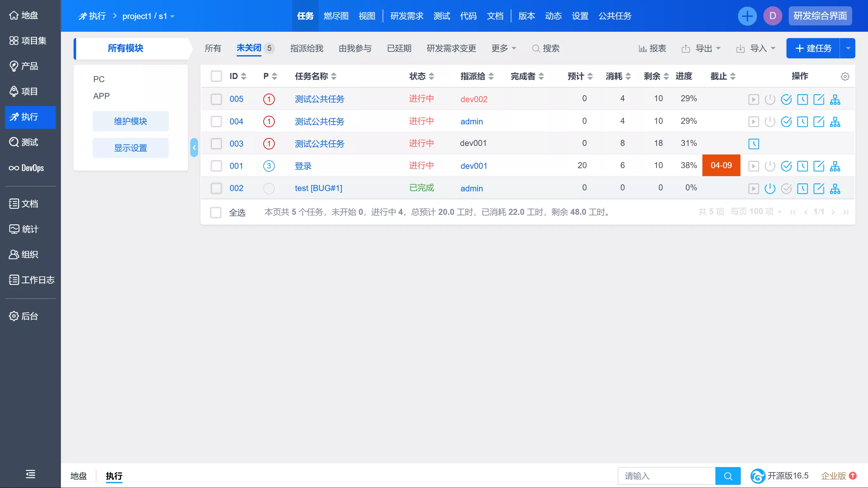Screen dimensions: 868x488
Task: Select the 指派给我 filter tab
Action: (307, 49)
